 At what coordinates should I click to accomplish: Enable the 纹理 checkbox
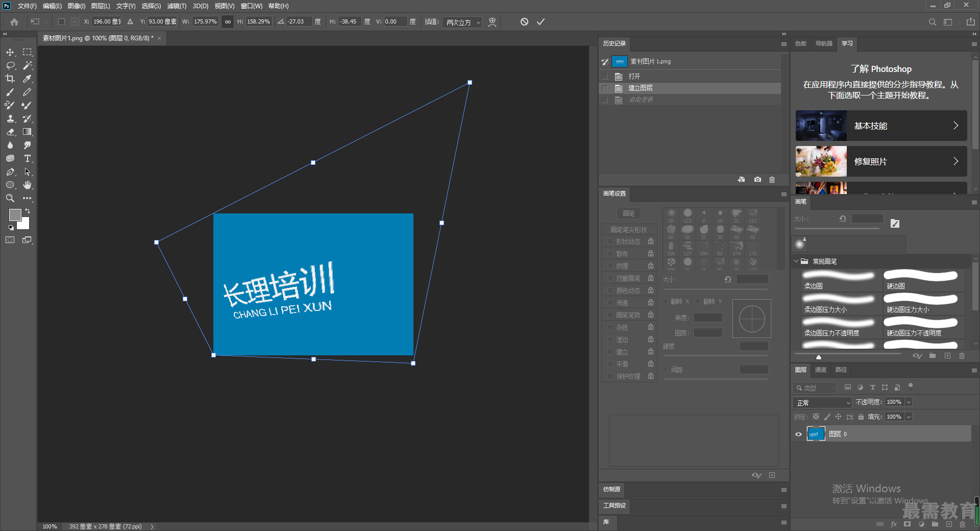(609, 266)
